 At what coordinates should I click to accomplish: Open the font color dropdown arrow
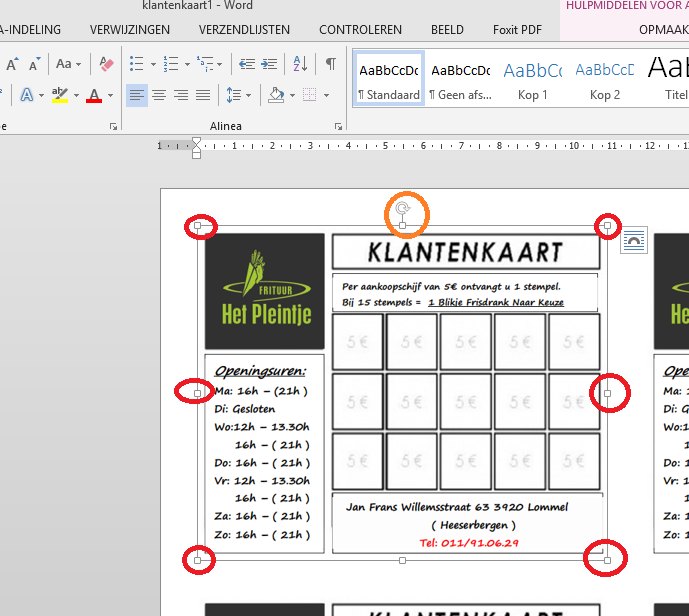click(111, 95)
